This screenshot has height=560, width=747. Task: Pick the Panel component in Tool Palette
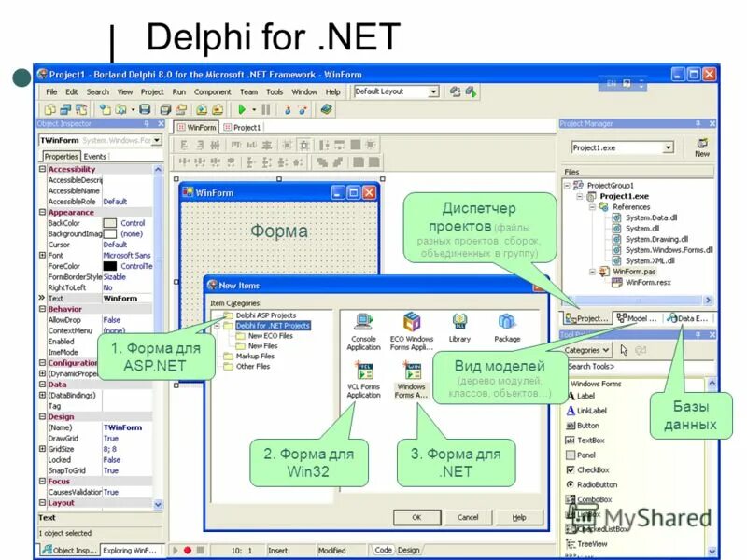580,455
